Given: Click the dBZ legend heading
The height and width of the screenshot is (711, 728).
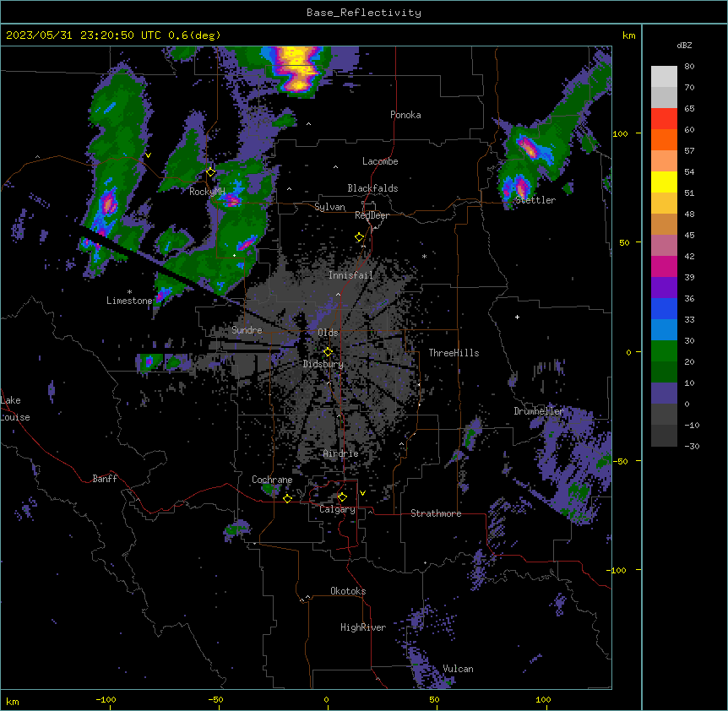Looking at the screenshot, I should click(x=684, y=45).
